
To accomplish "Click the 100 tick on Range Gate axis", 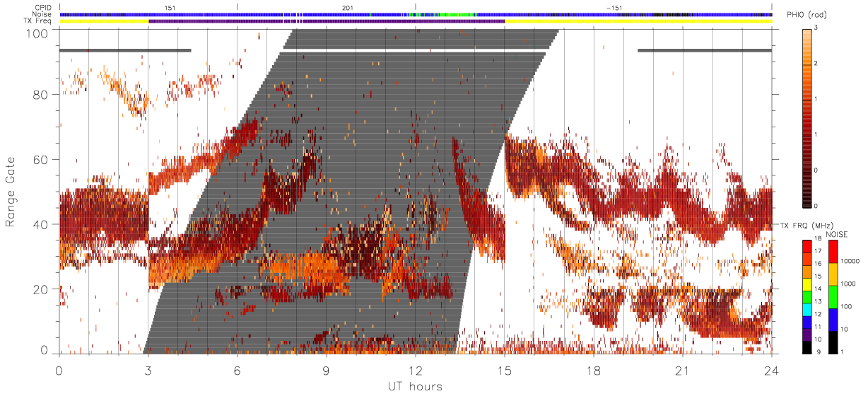I will point(36,33).
